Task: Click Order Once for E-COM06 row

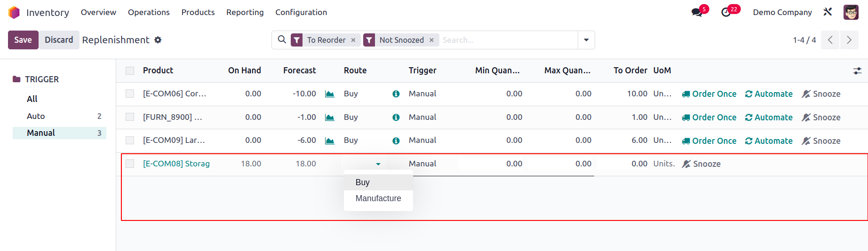Action: [709, 94]
